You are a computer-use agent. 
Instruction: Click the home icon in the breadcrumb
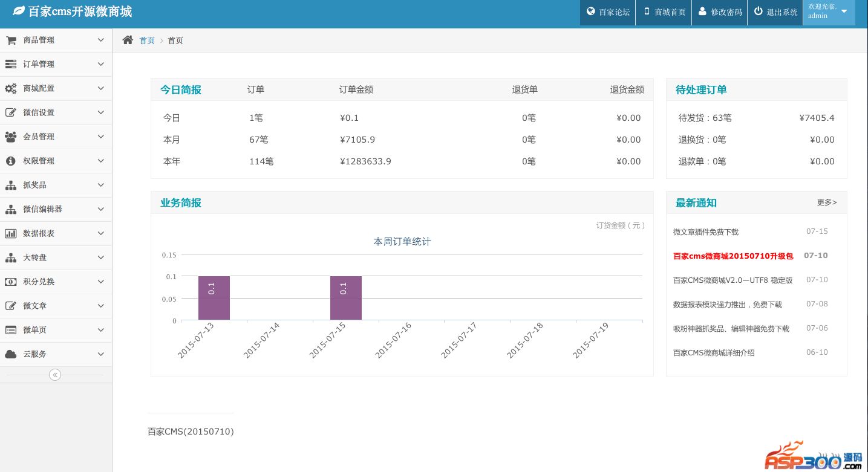(128, 40)
